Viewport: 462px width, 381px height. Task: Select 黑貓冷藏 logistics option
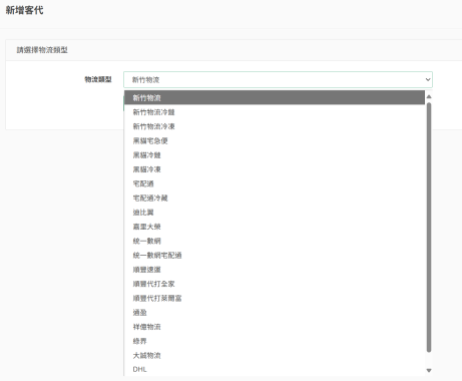[x=275, y=155]
